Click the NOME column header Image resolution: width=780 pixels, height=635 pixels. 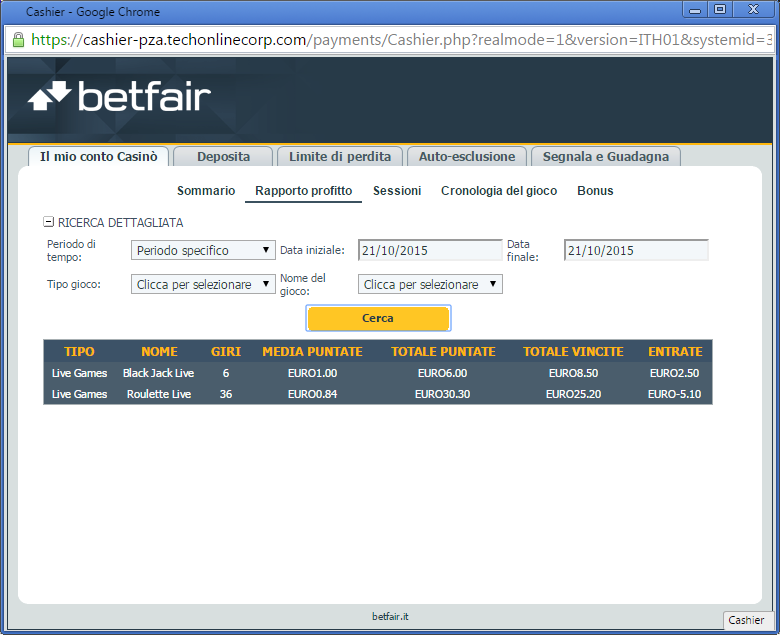coord(159,352)
